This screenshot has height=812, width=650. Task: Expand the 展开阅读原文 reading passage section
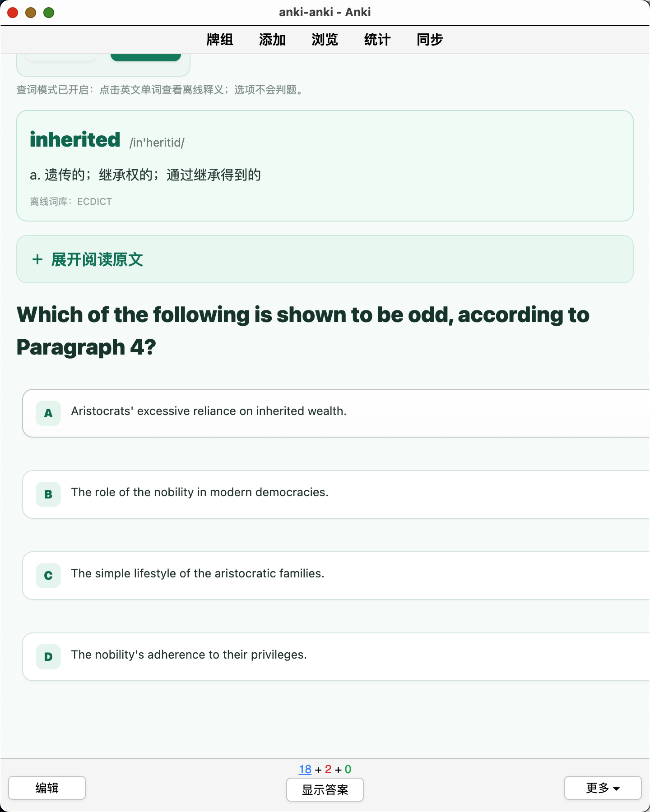[325, 259]
